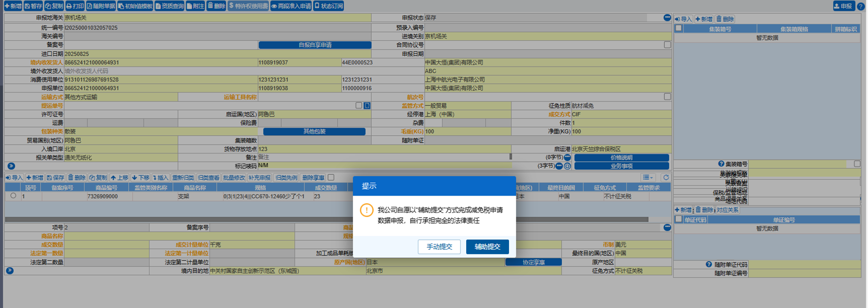868x308 pixels.
Task: Open the blue help question mark icon
Action: (861, 6)
